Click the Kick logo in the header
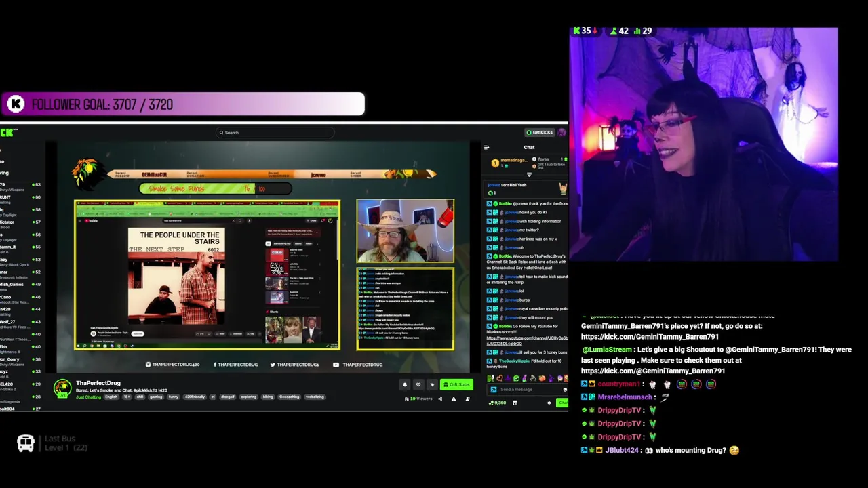 coord(9,132)
